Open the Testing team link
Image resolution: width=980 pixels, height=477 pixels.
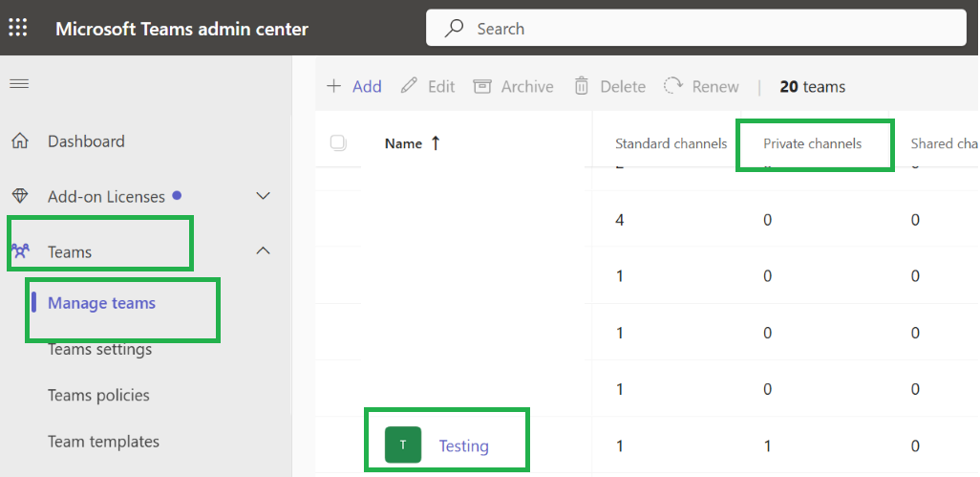click(x=464, y=445)
